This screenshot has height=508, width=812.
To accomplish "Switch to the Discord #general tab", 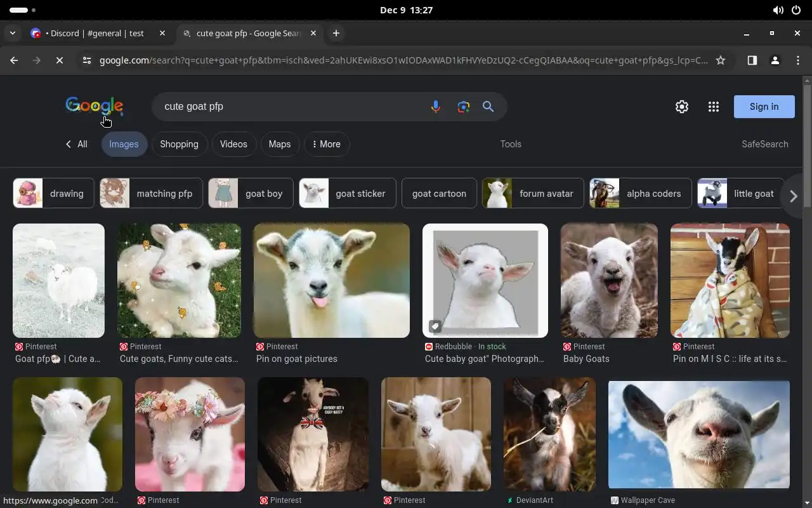I will click(96, 33).
